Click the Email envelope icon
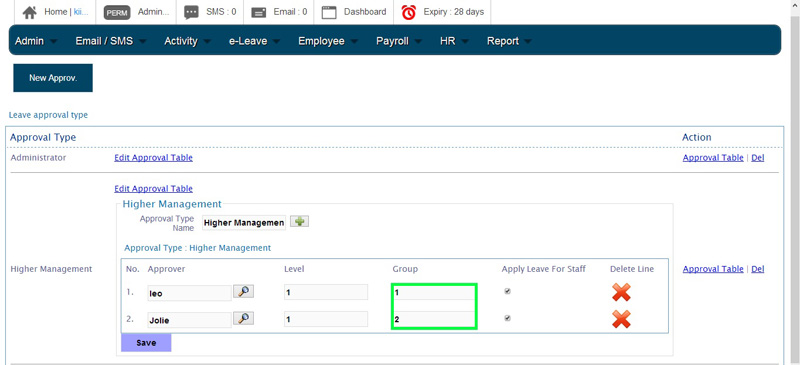Viewport: 800px width, 365px height. click(259, 13)
